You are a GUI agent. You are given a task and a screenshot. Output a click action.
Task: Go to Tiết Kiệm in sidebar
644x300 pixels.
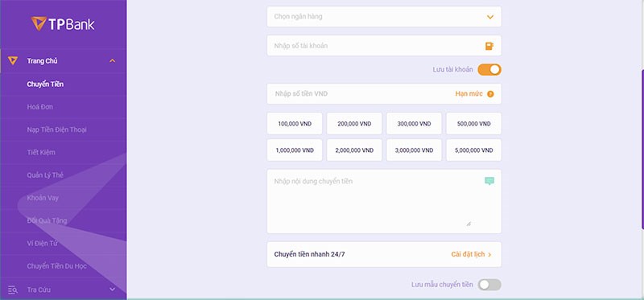point(41,152)
